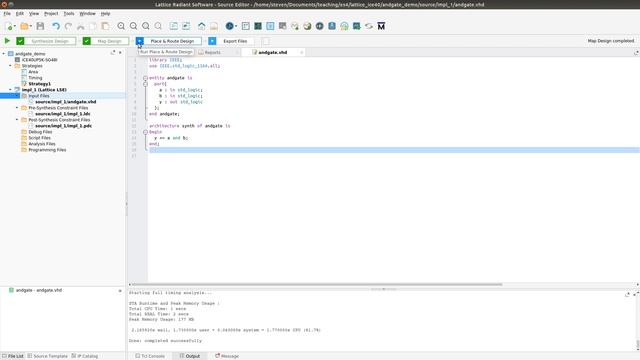Image resolution: width=640 pixels, height=360 pixels.
Task: Toggle the Map Design green check box
Action: tap(87, 41)
